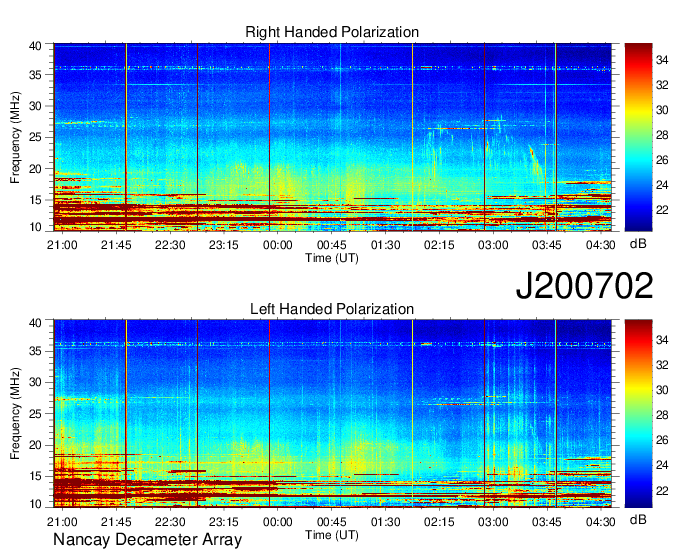Click the 15 MHz frequency tick on Right Handed plot
The height and width of the screenshot is (552, 680).
pyautogui.click(x=36, y=200)
